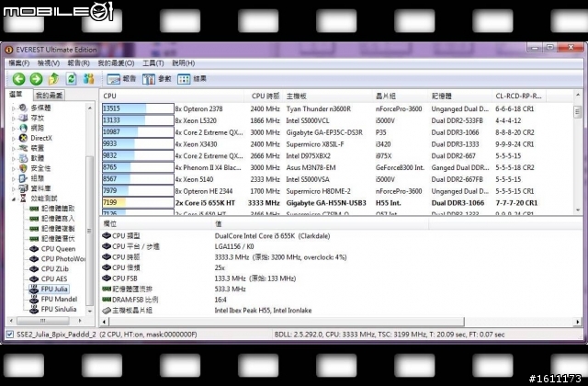Go up one level with the up-arrow icon

53,79
